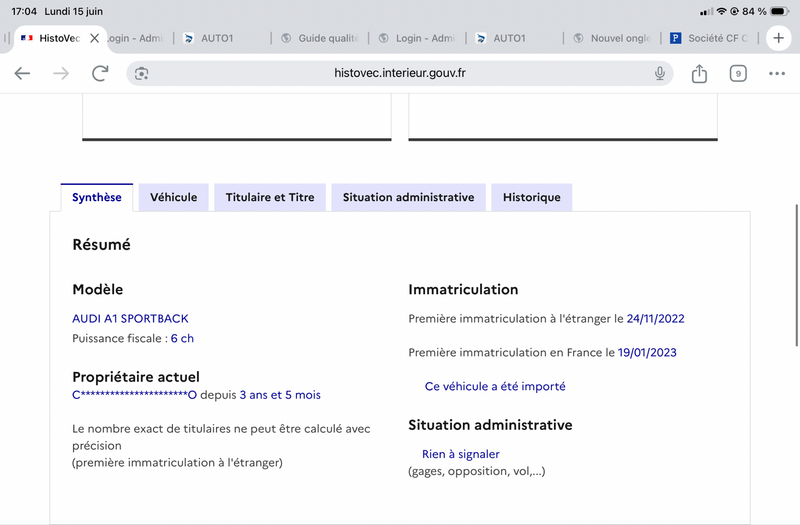Go back with the browser back arrow
Viewport: 800px width, 525px height.
[x=22, y=73]
